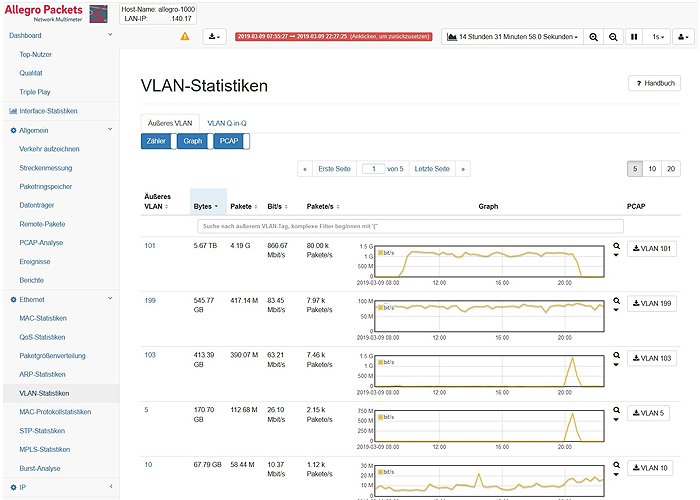Screen dimensions: 700x500
Task: Go to next page arrow
Action: tap(463, 169)
